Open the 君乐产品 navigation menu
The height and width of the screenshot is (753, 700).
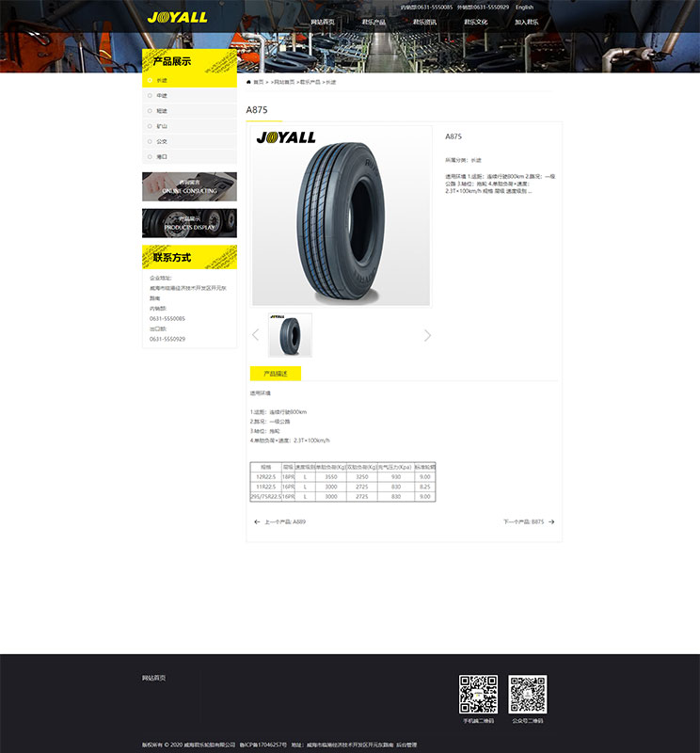tap(374, 22)
